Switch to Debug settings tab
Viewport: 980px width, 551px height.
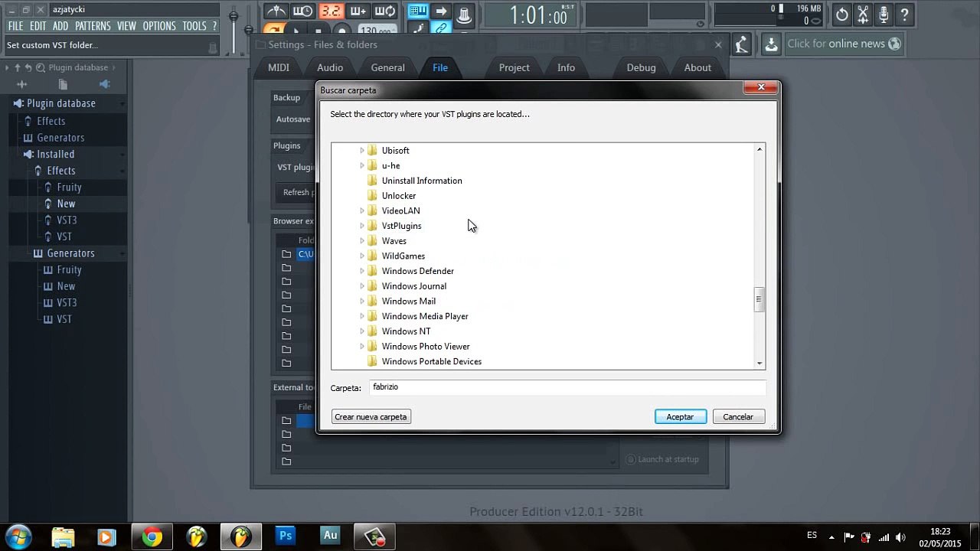(x=642, y=67)
